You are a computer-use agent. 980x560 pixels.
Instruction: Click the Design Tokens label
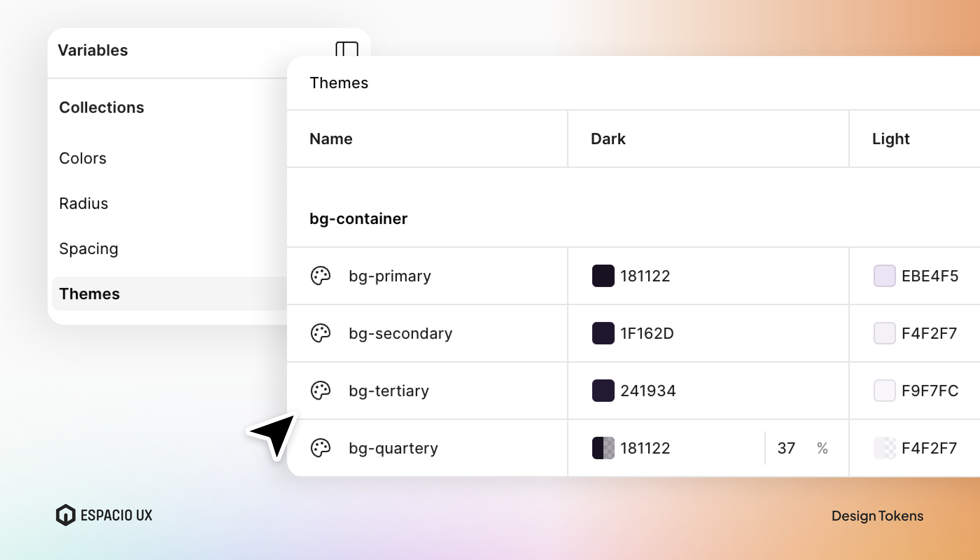877,516
